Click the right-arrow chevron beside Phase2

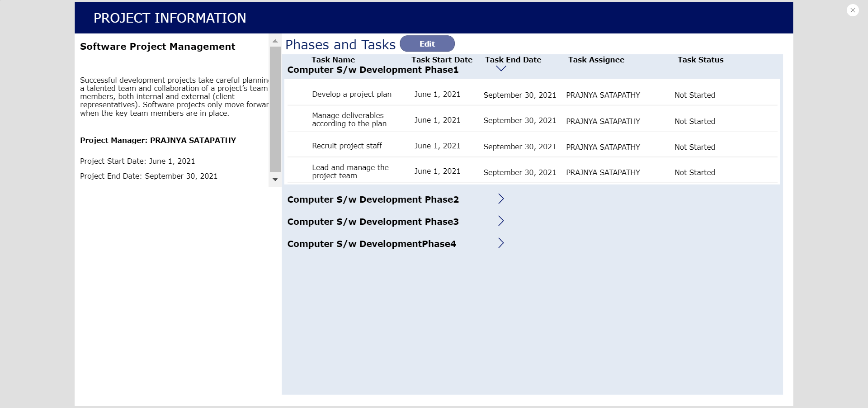coord(500,199)
